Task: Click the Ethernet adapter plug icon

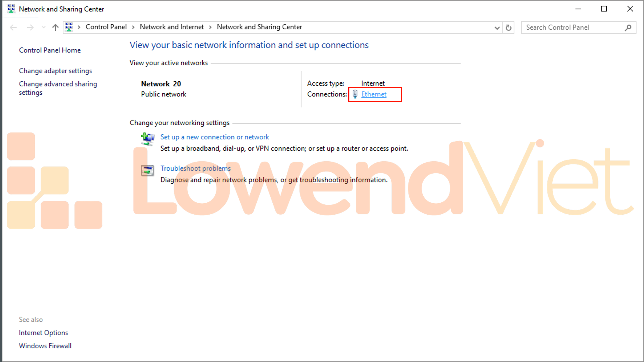Action: pyautogui.click(x=355, y=94)
